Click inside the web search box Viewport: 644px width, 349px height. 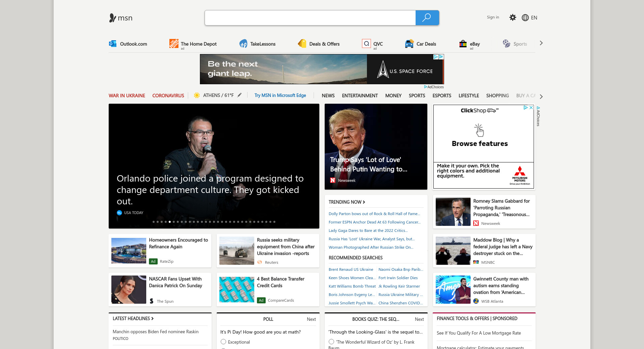pyautogui.click(x=310, y=18)
